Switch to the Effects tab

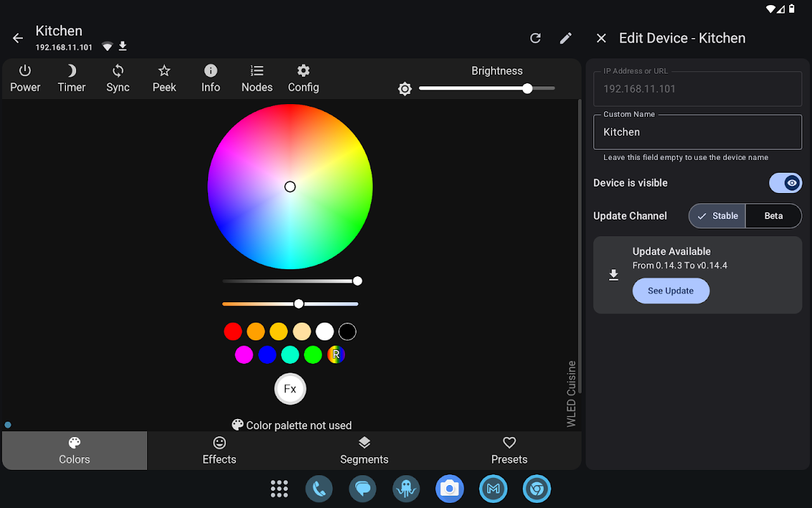(219, 451)
